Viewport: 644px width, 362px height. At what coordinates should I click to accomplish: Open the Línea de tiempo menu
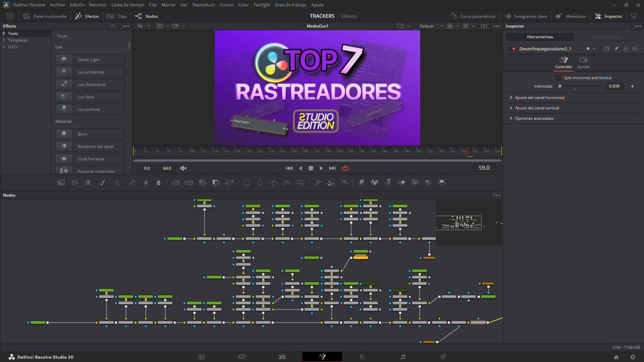coord(128,5)
